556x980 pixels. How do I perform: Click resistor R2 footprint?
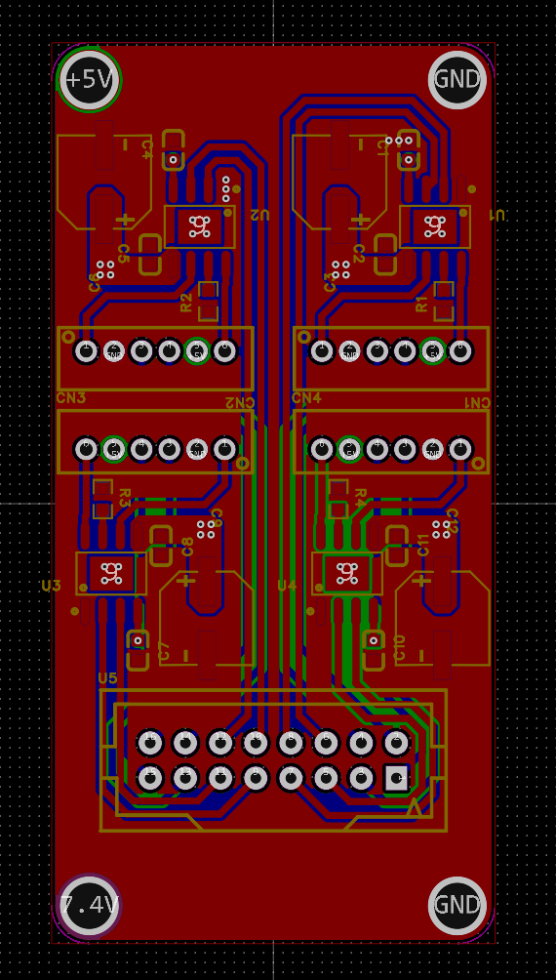pos(208,301)
